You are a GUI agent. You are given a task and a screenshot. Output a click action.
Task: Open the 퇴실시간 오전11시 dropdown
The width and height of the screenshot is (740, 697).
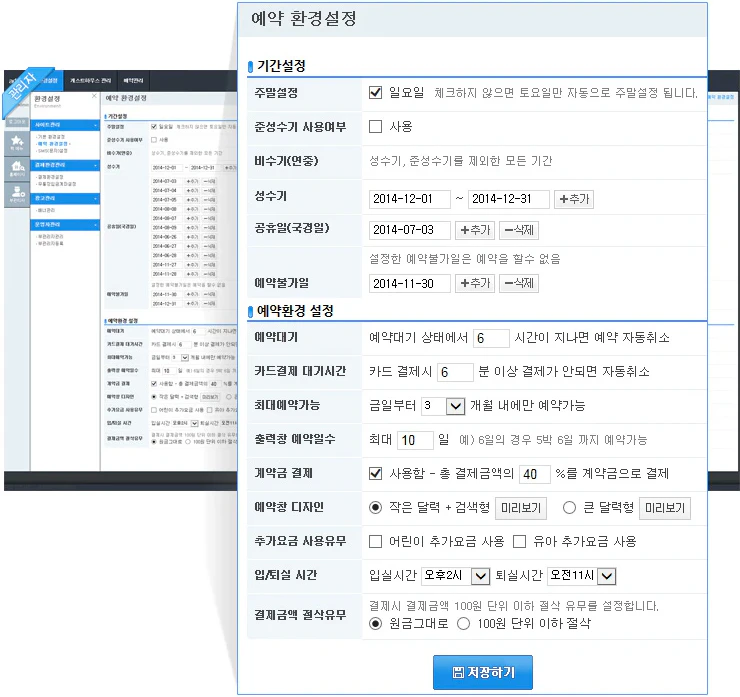coord(582,576)
